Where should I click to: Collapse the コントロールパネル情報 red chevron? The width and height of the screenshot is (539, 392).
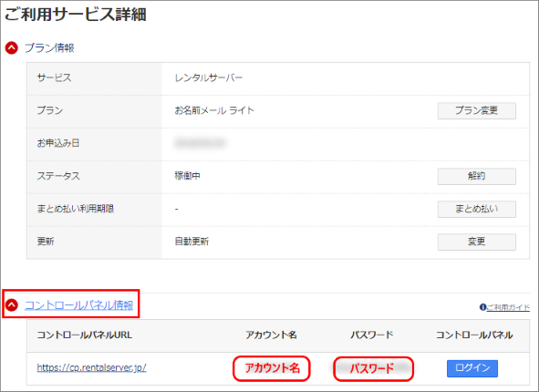[12, 304]
